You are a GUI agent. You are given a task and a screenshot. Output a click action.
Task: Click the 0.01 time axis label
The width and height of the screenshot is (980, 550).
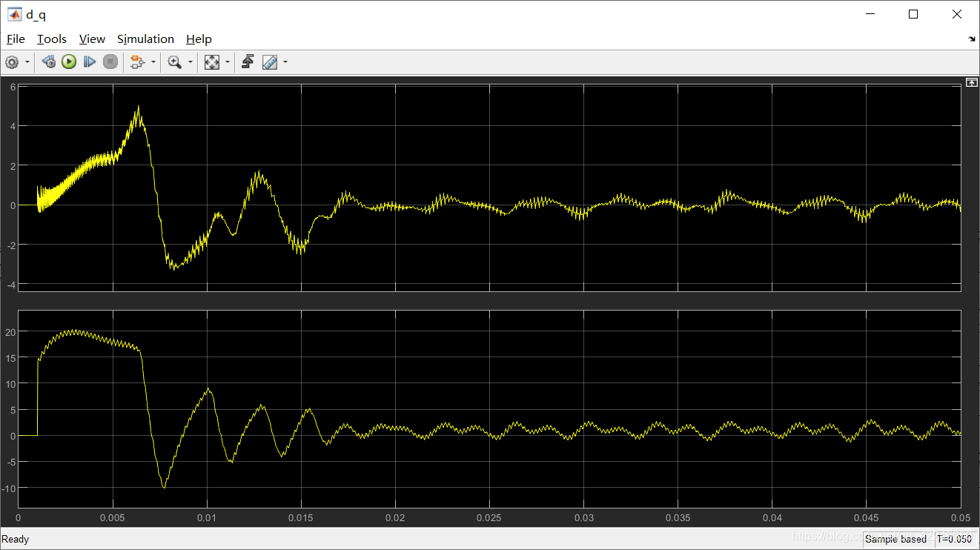[207, 517]
